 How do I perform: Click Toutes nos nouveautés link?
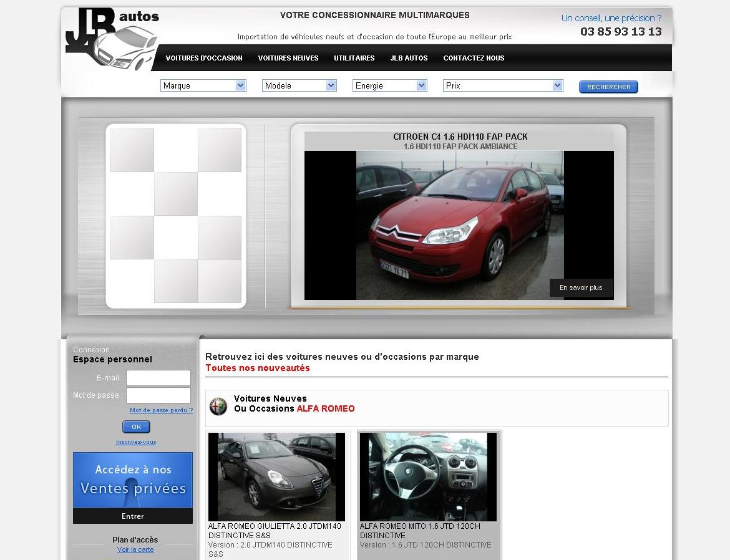tap(258, 368)
